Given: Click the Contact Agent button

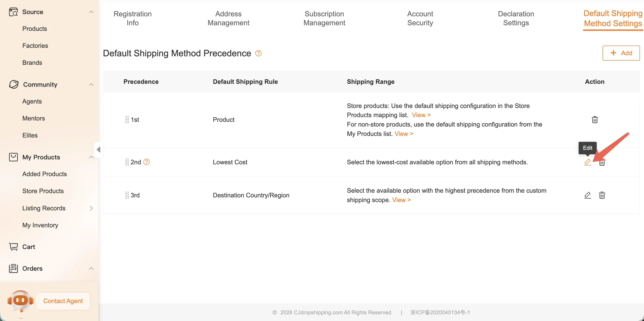Looking at the screenshot, I should (63, 301).
